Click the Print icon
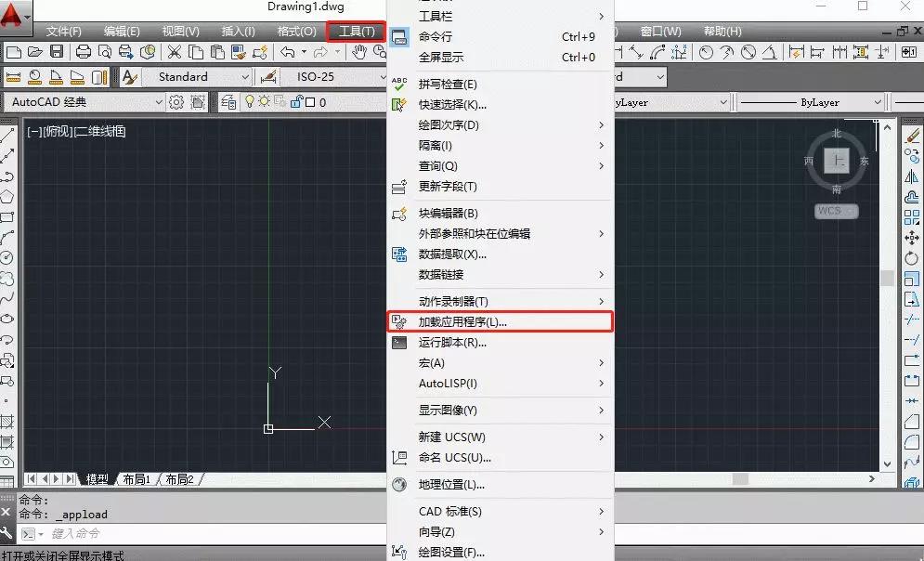This screenshot has height=561, width=924. pyautogui.click(x=84, y=52)
